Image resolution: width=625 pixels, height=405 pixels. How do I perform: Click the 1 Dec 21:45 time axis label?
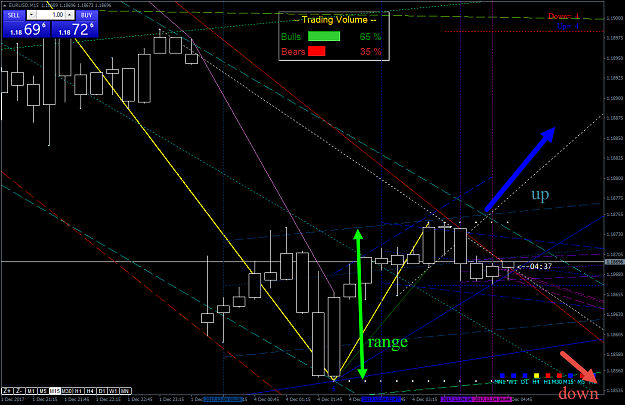[75, 399]
